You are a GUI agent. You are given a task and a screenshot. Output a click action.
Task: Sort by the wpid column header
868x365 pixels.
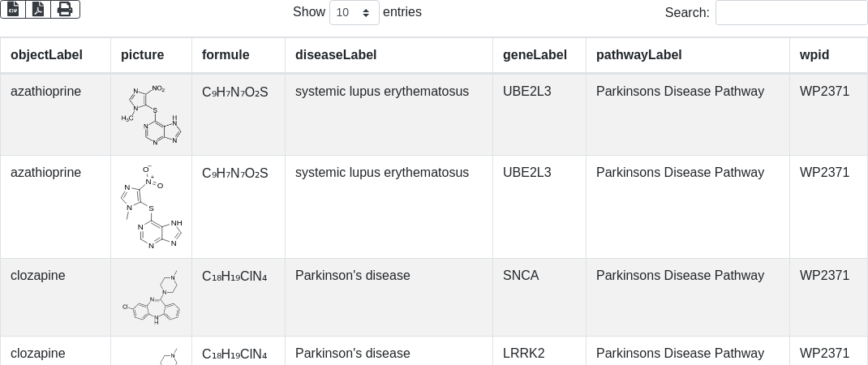point(814,55)
